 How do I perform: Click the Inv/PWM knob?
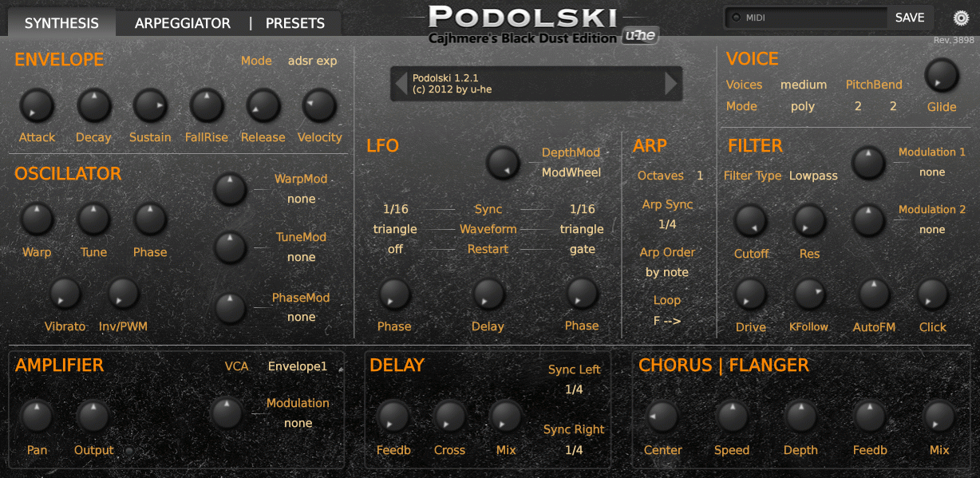tap(123, 294)
